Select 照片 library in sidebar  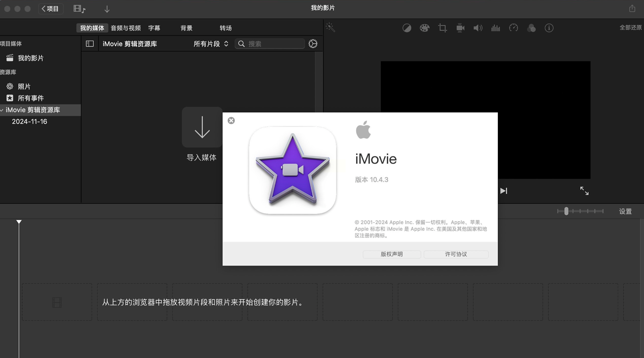click(24, 86)
